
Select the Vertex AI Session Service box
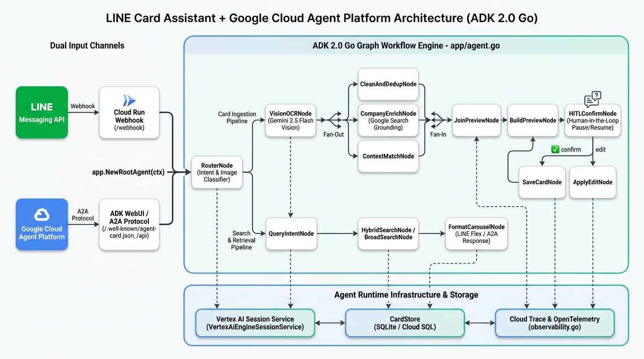point(255,323)
